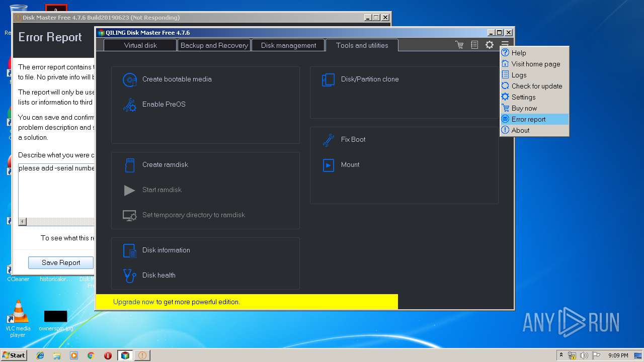Focus the description text box in Error Report

pyautogui.click(x=56, y=191)
